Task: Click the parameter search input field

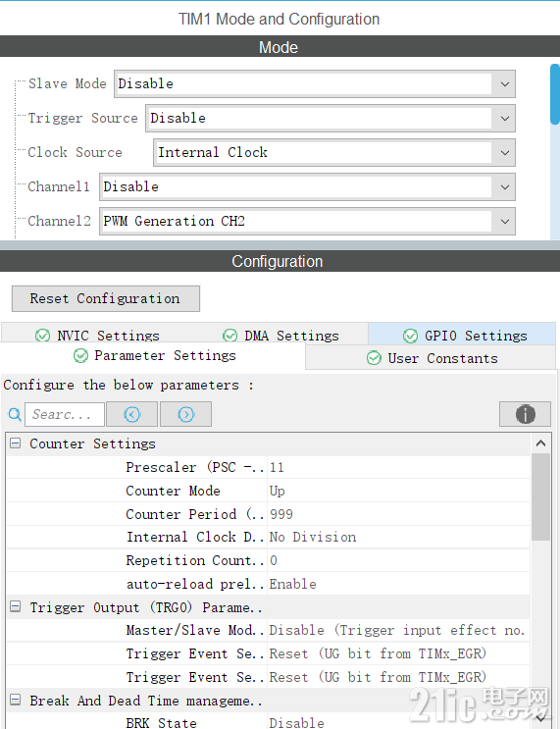Action: (65, 414)
